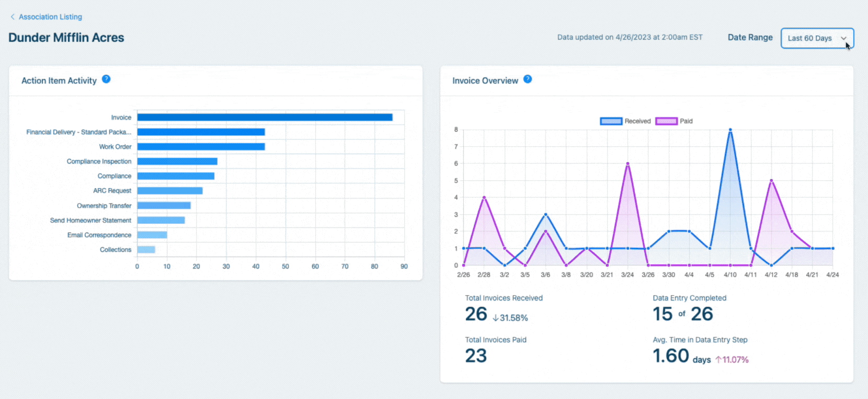Select the Work Order bar
868x399 pixels.
pyautogui.click(x=201, y=147)
